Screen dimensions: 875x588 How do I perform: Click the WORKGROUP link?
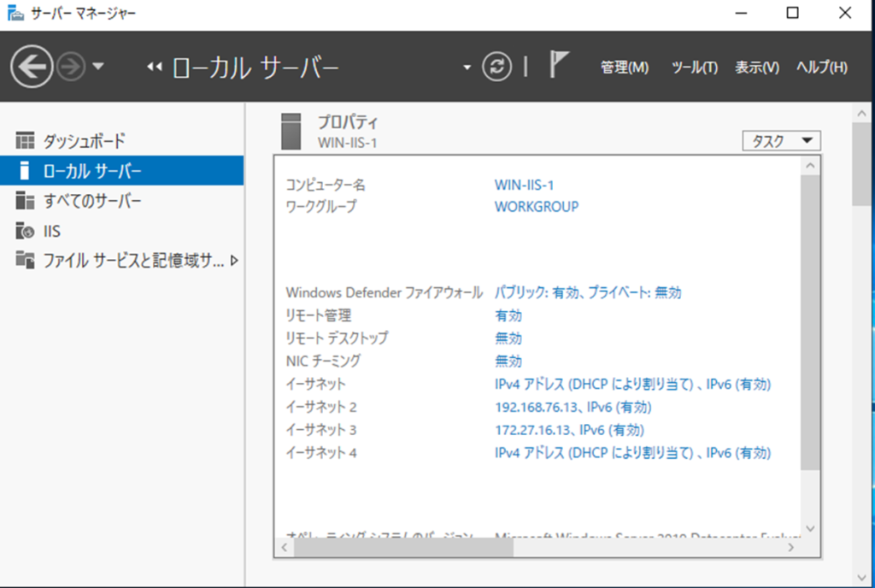click(x=537, y=207)
